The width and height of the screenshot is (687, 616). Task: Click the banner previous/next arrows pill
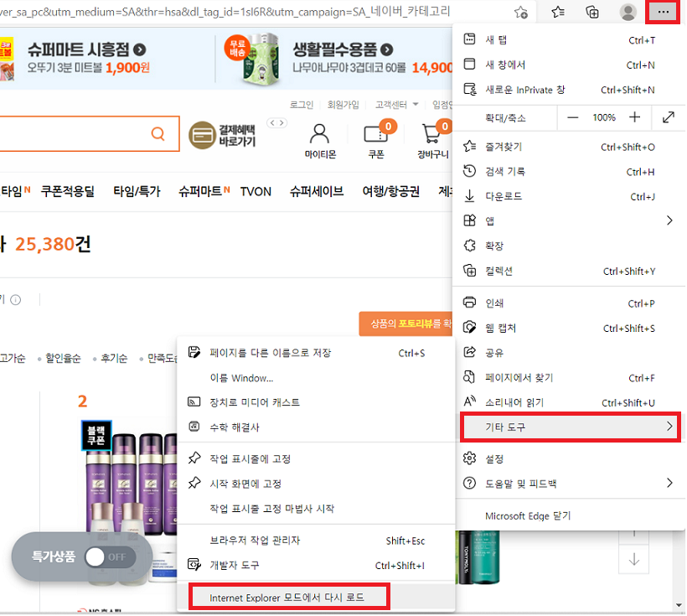point(277,122)
